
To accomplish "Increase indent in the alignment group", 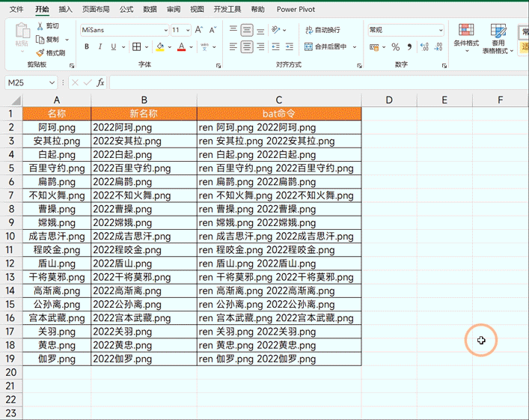I will [x=290, y=46].
